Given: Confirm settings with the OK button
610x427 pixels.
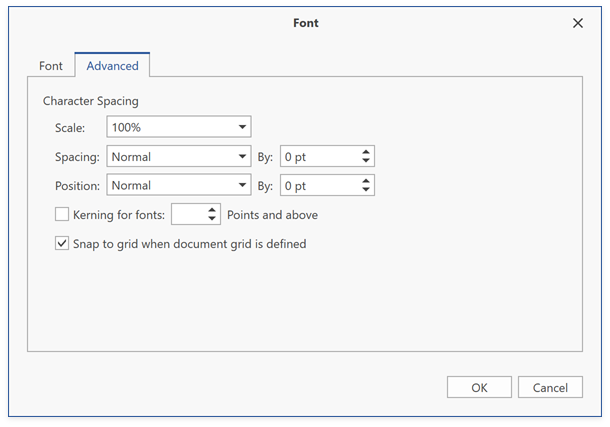Looking at the screenshot, I should 479,387.
